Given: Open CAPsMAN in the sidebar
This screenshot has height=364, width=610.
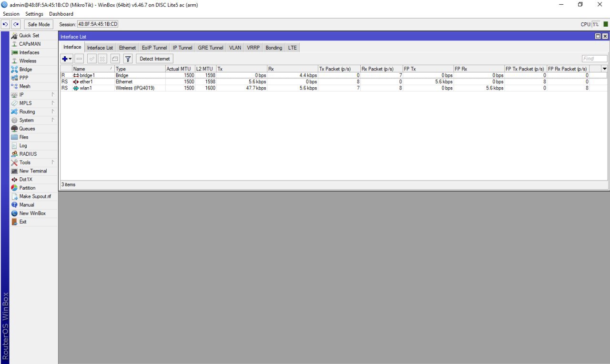Looking at the screenshot, I should click(33, 44).
